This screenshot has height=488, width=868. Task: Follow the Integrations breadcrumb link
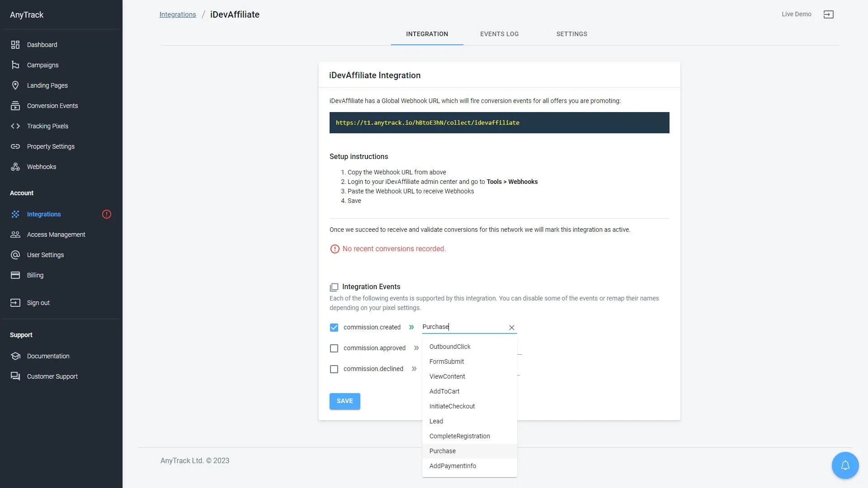pyautogui.click(x=178, y=14)
